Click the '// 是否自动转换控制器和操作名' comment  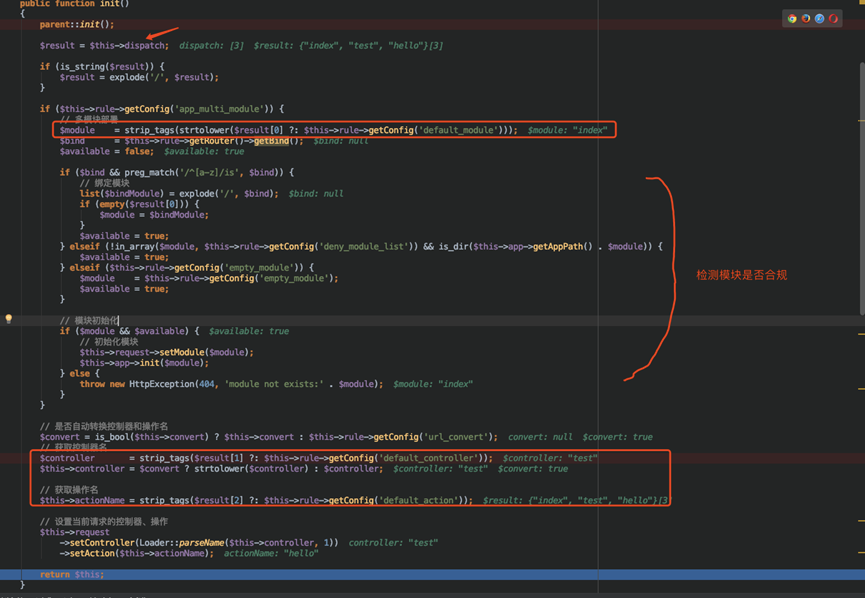pos(104,426)
